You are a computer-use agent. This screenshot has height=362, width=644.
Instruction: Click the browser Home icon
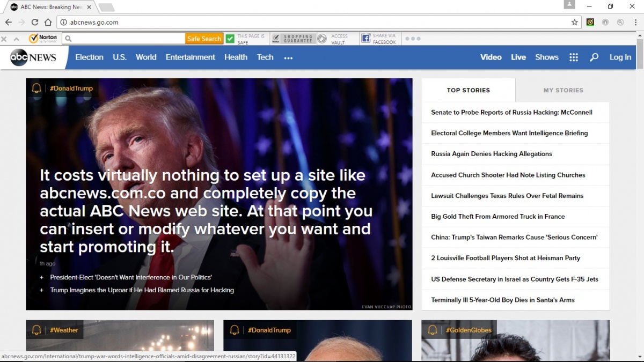48,22
